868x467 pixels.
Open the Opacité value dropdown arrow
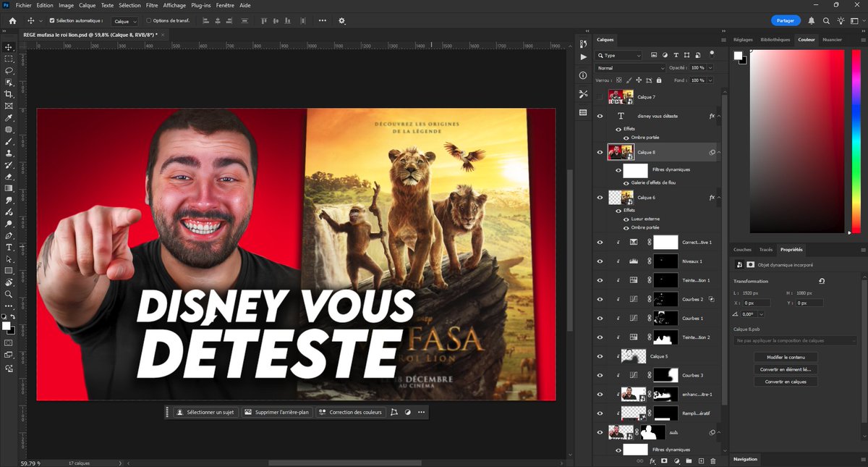click(710, 68)
